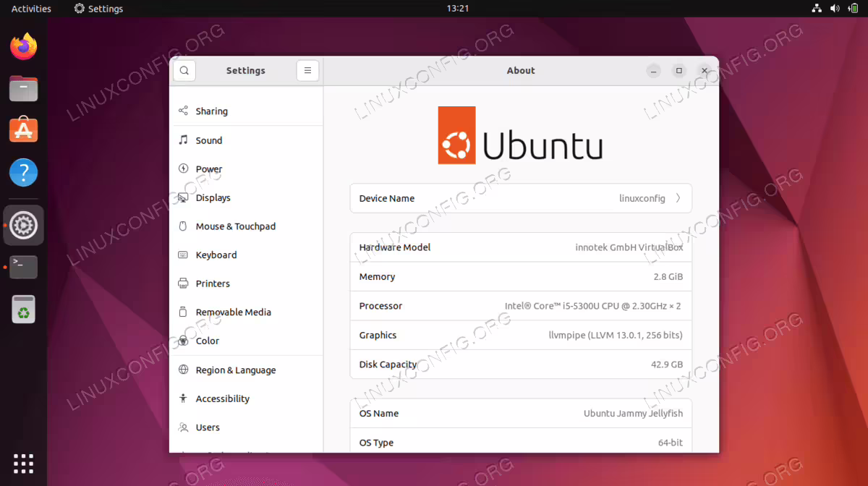Open the Sound settings panel

(246, 140)
